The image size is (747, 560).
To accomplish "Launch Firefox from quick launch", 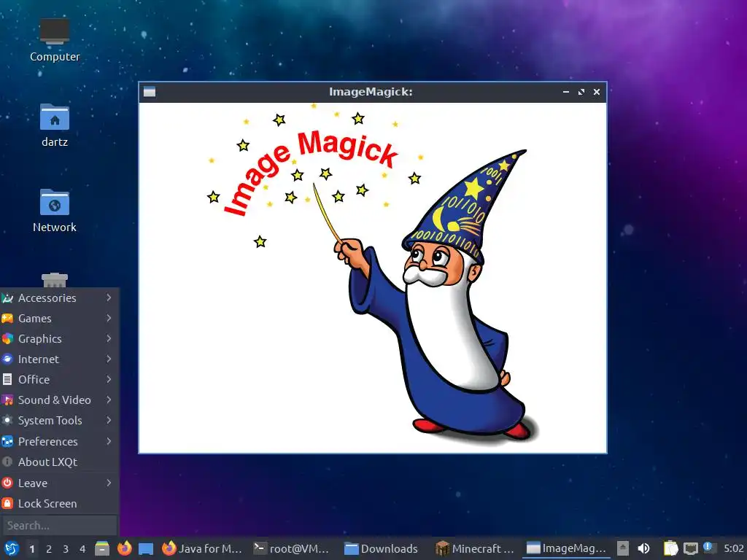I will pos(124,548).
